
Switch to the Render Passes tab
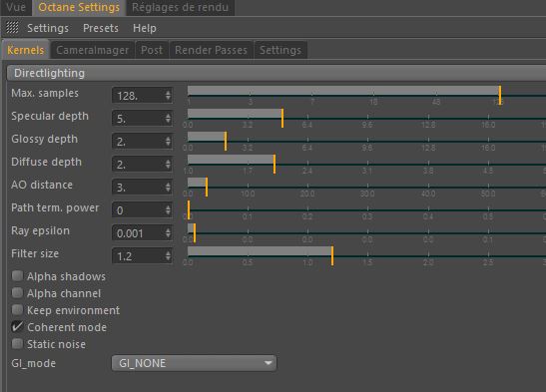point(211,50)
